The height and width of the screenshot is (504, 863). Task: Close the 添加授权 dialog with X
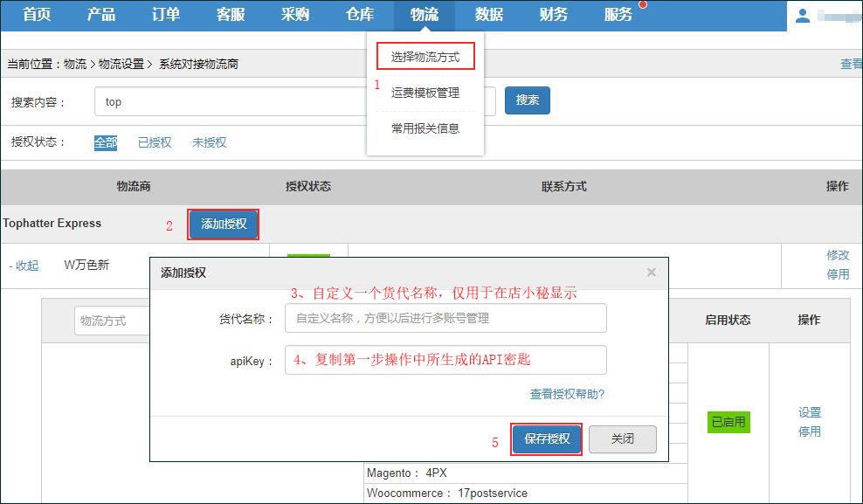point(651,273)
